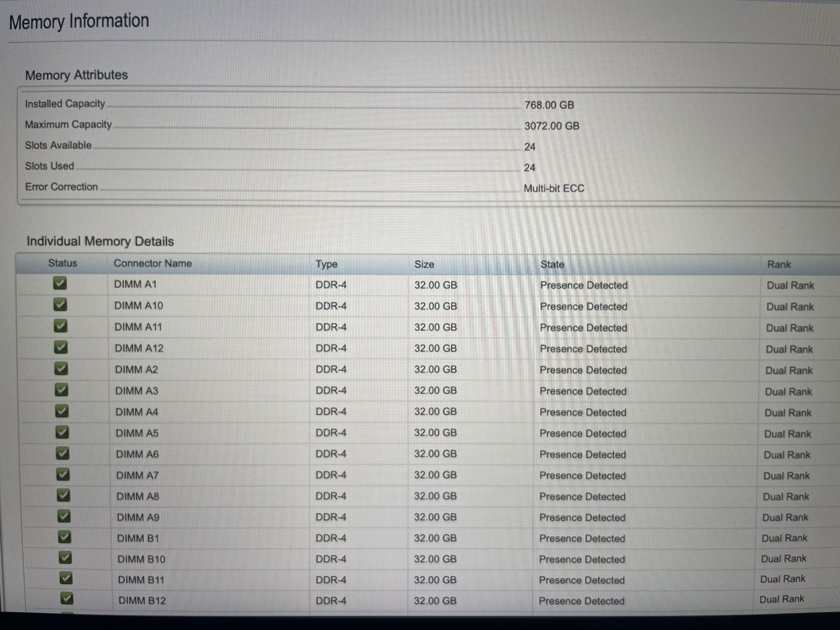The image size is (840, 630).
Task: Select the green check icon beside DIMM A12
Action: 61,347
